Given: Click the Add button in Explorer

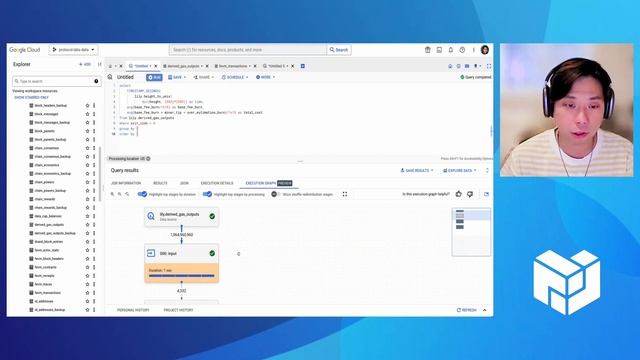Looking at the screenshot, I should pyautogui.click(x=85, y=64).
